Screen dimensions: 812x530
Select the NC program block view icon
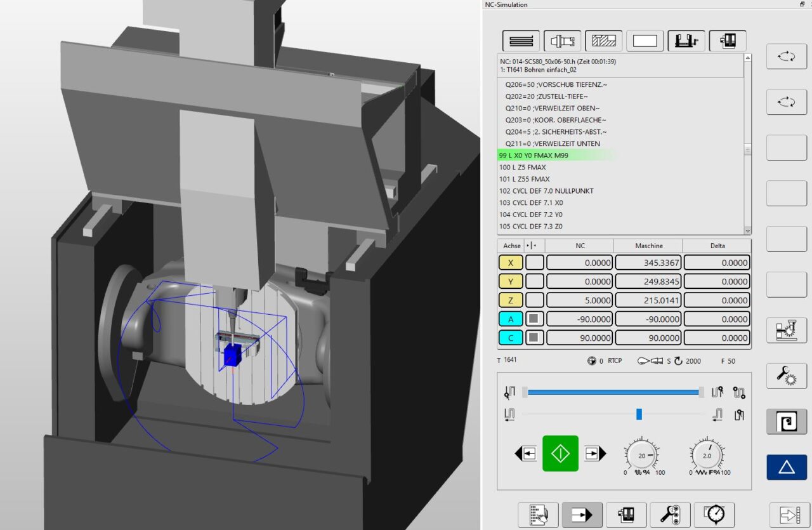520,41
